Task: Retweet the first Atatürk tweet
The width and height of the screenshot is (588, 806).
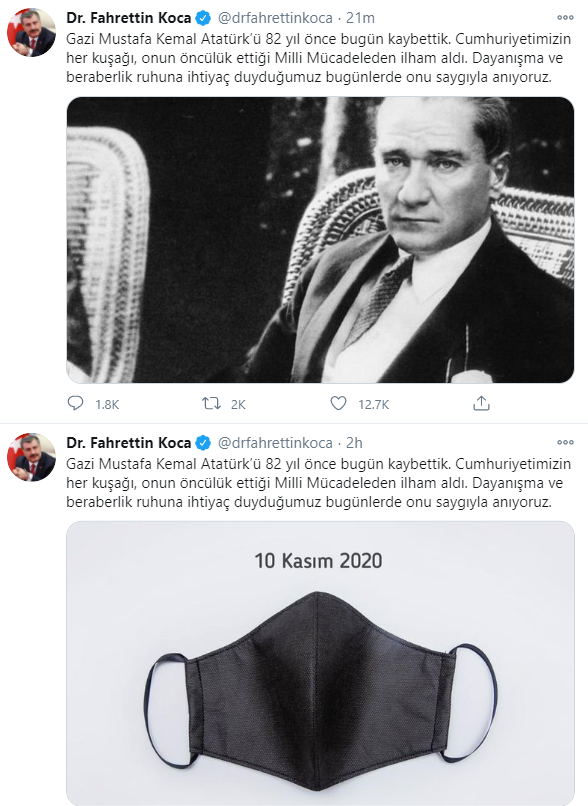Action: coord(211,404)
